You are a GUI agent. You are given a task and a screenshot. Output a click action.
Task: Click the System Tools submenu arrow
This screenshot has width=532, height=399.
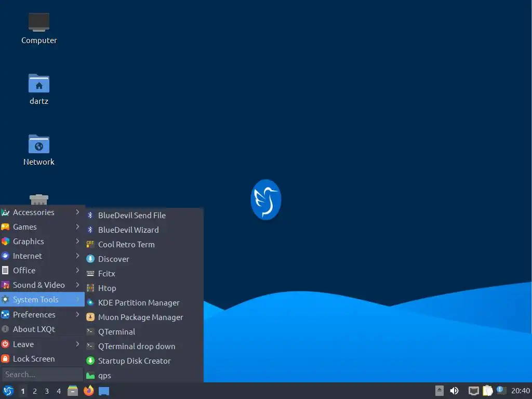point(77,299)
